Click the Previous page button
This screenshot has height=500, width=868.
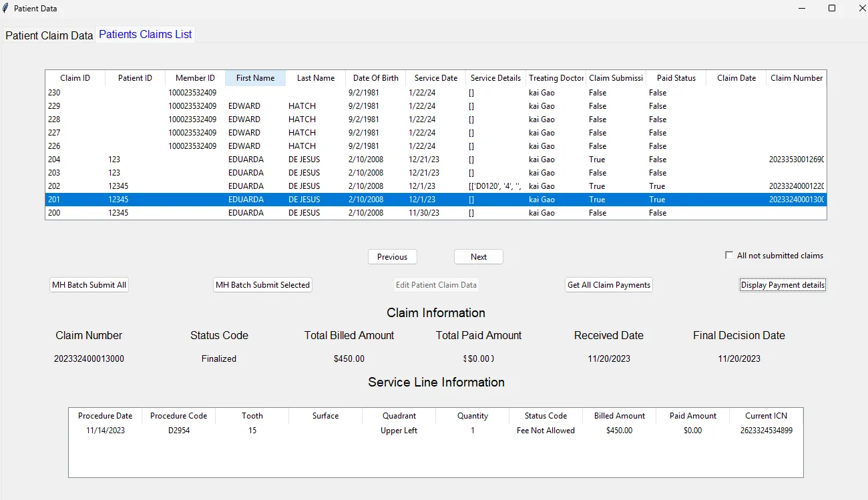[x=392, y=257]
